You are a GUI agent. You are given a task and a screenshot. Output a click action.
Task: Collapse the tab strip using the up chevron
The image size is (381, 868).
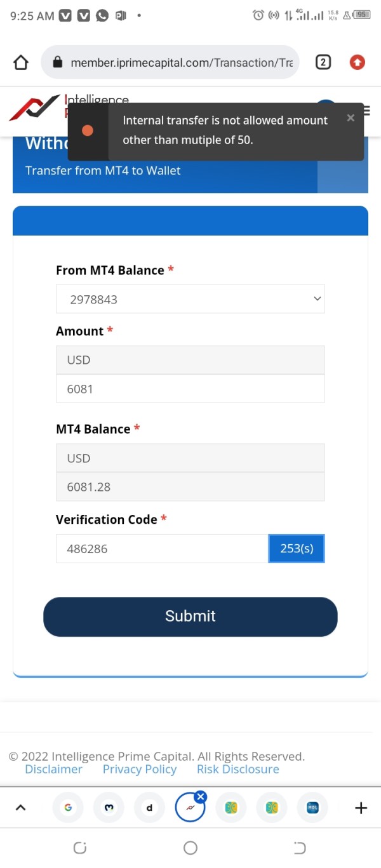coord(20,808)
